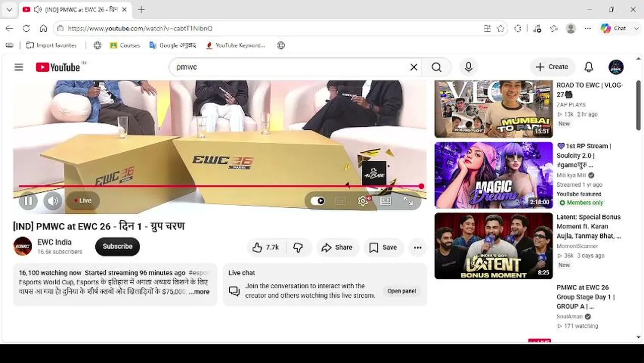The height and width of the screenshot is (363, 644).
Task: Add page to favorites with star
Action: click(500, 29)
